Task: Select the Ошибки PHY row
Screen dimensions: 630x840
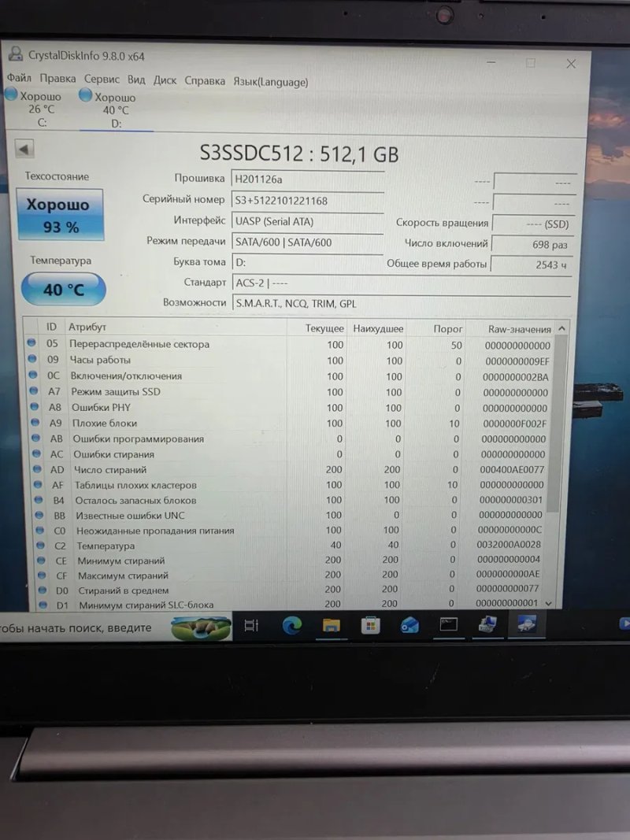Action: click(289, 408)
